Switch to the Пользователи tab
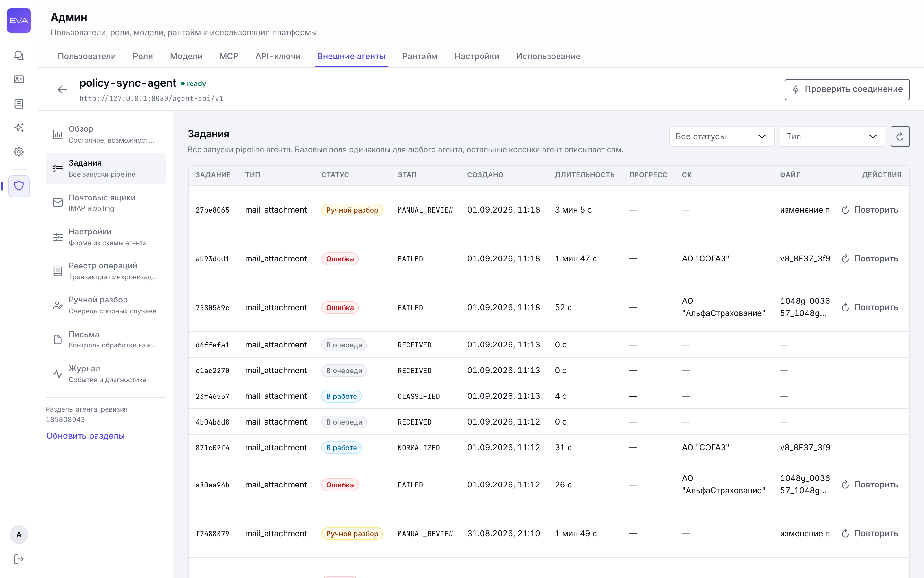The image size is (924, 578). pyautogui.click(x=87, y=56)
